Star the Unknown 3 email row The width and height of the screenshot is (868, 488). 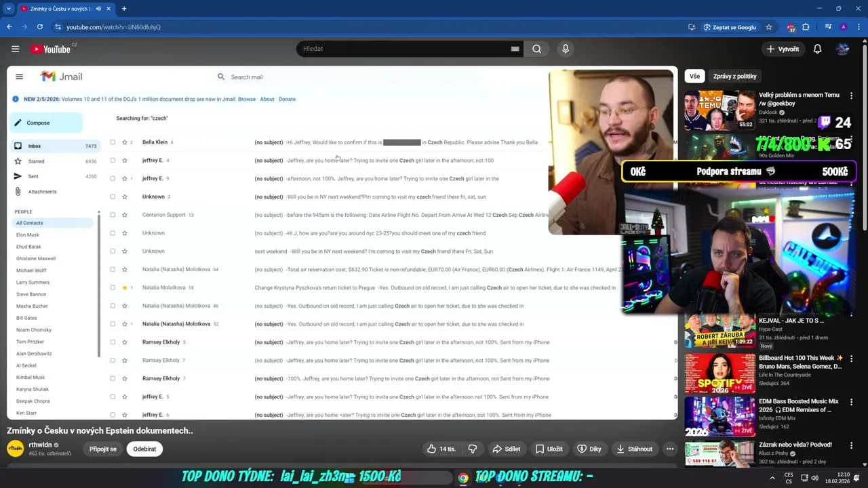point(125,197)
